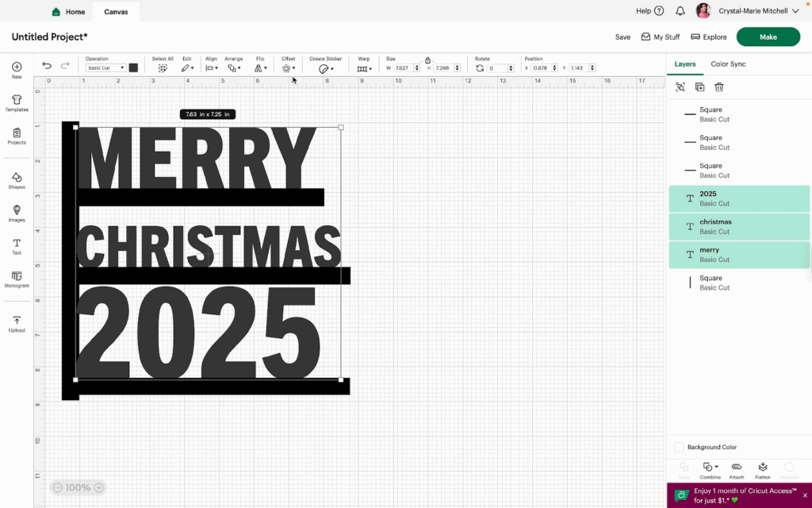Open the Monogram maker
812x508 pixels.
click(x=17, y=275)
